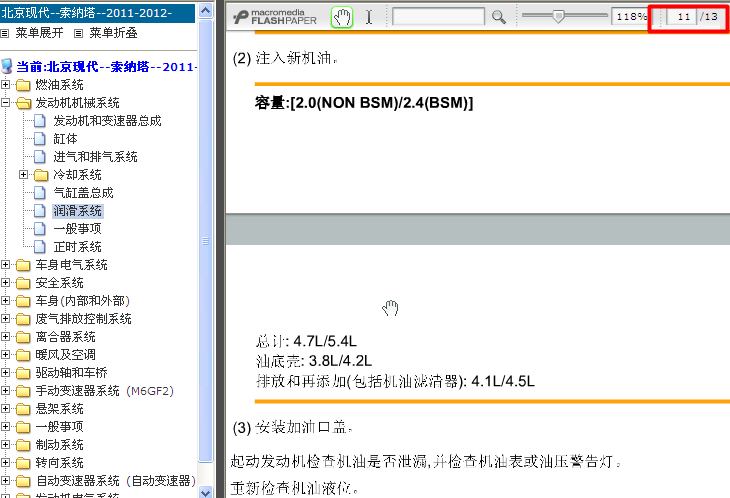Click the 进气和排气系统 page icon
This screenshot has width=730, height=498.
[x=40, y=157]
